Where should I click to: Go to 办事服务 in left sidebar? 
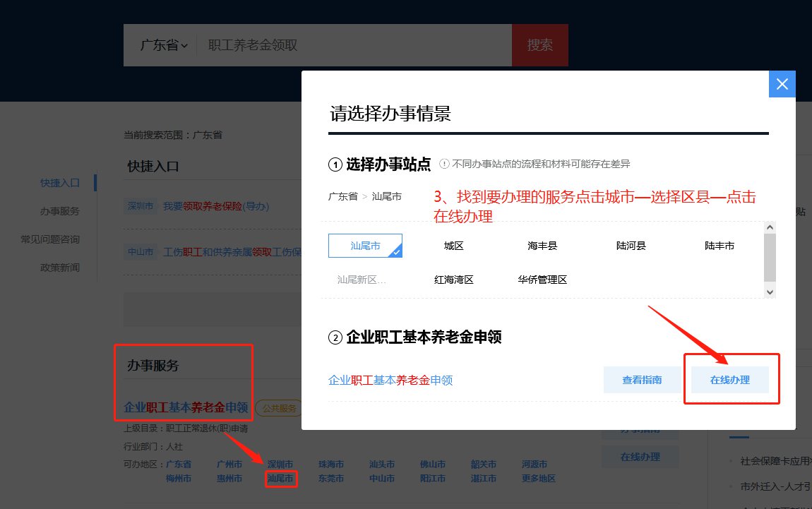point(60,211)
